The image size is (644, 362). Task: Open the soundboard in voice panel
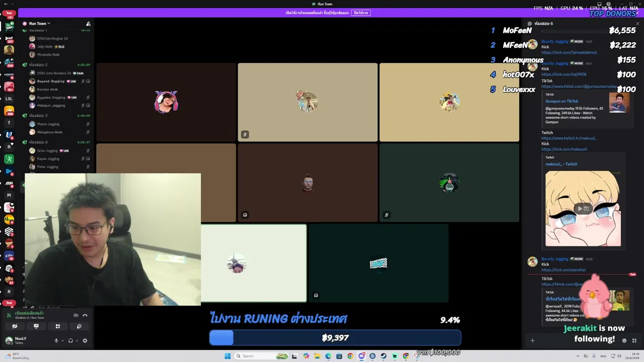pyautogui.click(x=79, y=326)
